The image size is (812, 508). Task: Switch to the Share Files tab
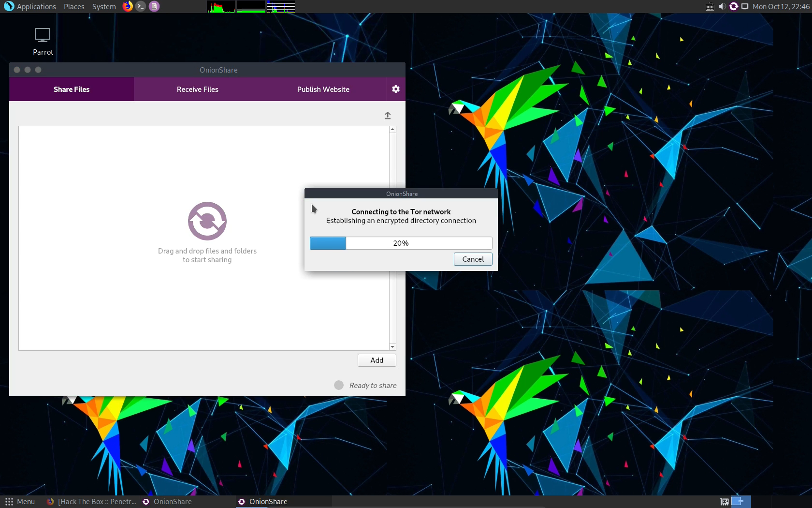(x=72, y=89)
